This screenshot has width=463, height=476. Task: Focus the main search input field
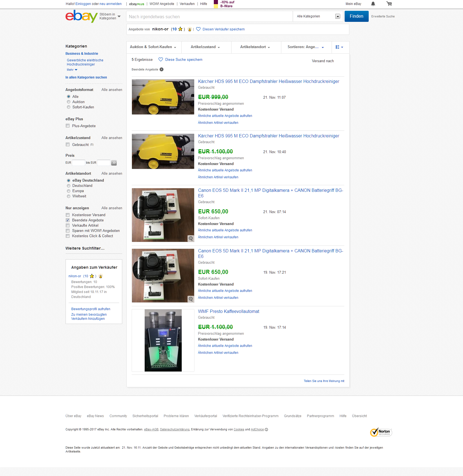tap(209, 16)
